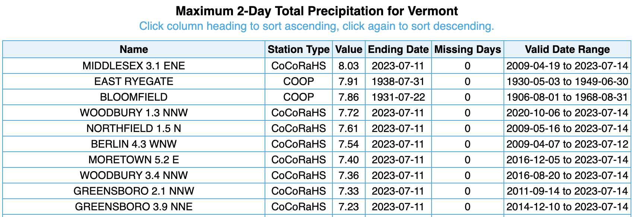Select the 1938-07-31 ending date cell
Screen dimensions: 644x217
398,82
